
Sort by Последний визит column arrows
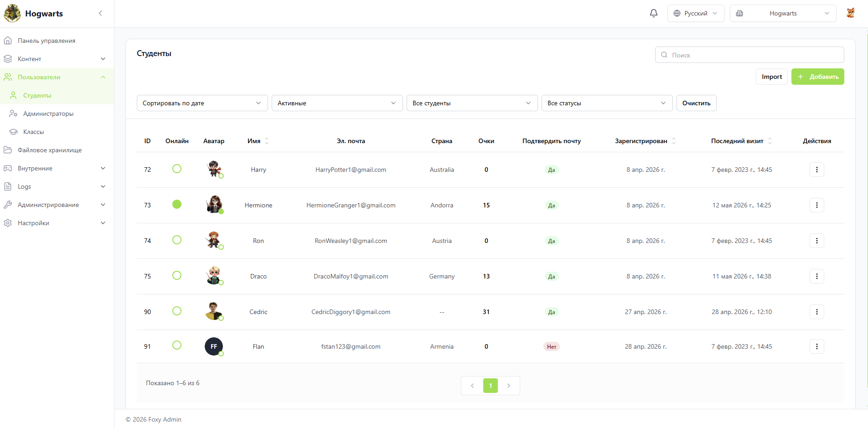click(x=770, y=141)
